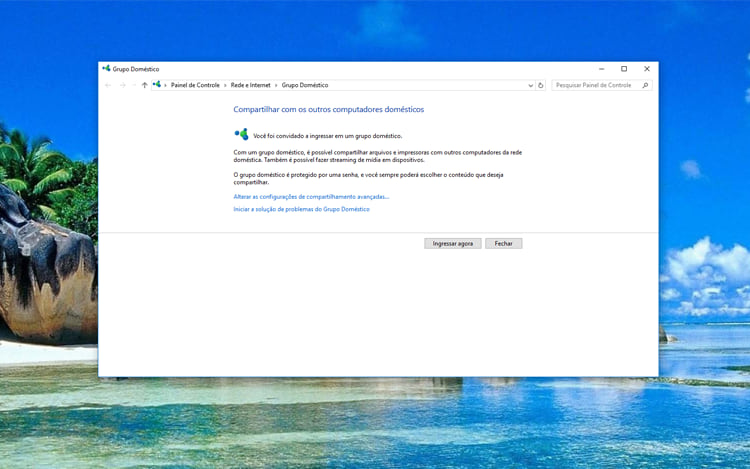The height and width of the screenshot is (469, 750).
Task: Click text Você foi convidado a ingressar
Action: pos(328,136)
